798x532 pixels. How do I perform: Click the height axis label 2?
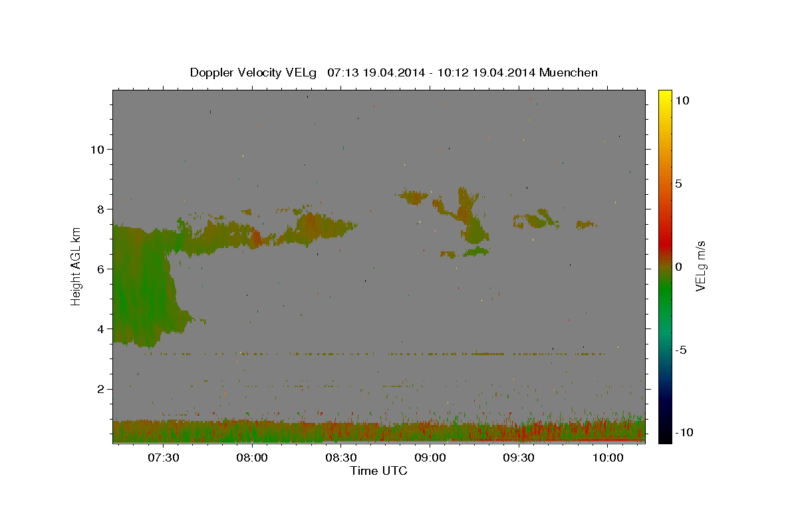tap(100, 388)
